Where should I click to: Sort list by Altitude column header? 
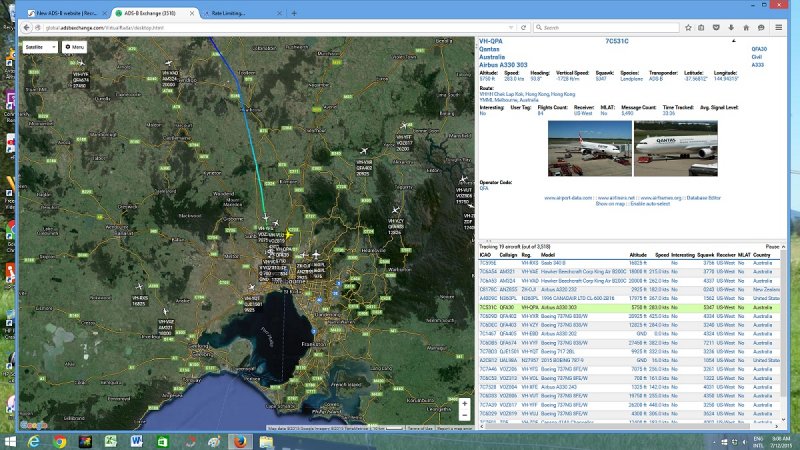tap(638, 255)
